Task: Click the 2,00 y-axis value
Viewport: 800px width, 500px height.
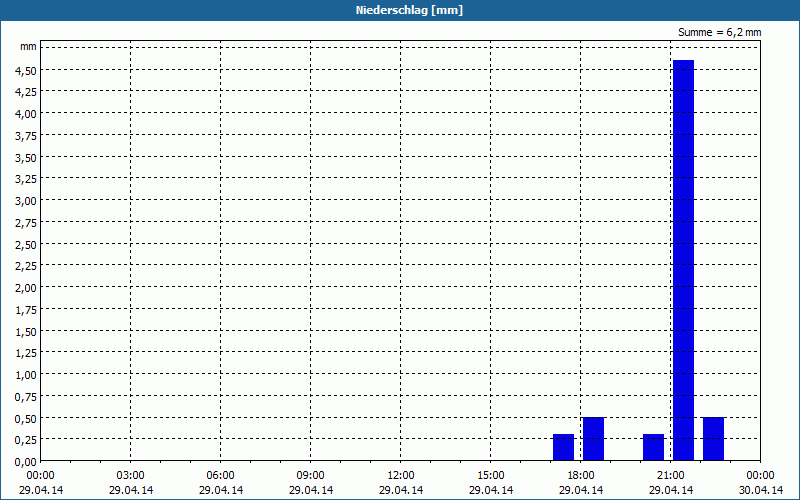Action: click(x=26, y=288)
